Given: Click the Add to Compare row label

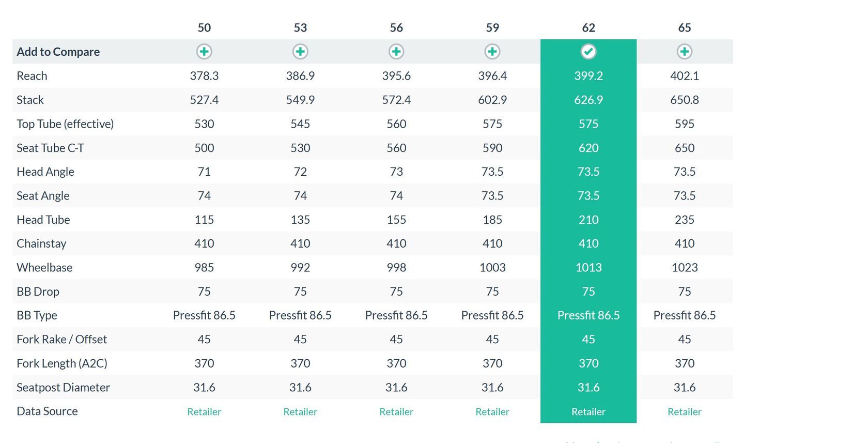Looking at the screenshot, I should (58, 52).
